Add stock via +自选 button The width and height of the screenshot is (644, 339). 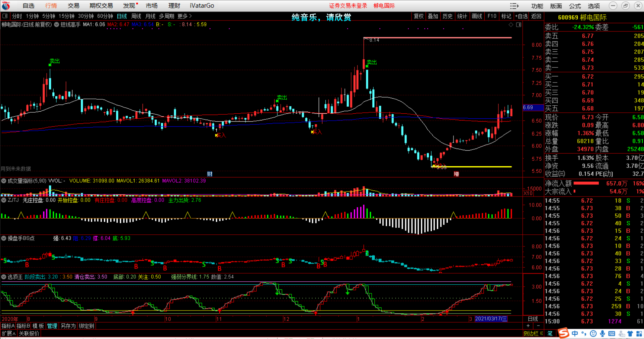521,16
